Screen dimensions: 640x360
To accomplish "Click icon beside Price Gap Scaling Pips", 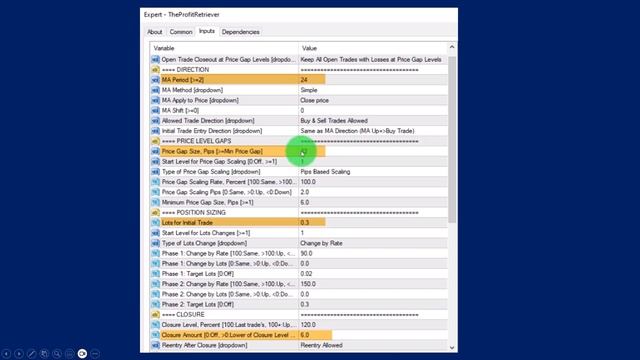I will (155, 192).
